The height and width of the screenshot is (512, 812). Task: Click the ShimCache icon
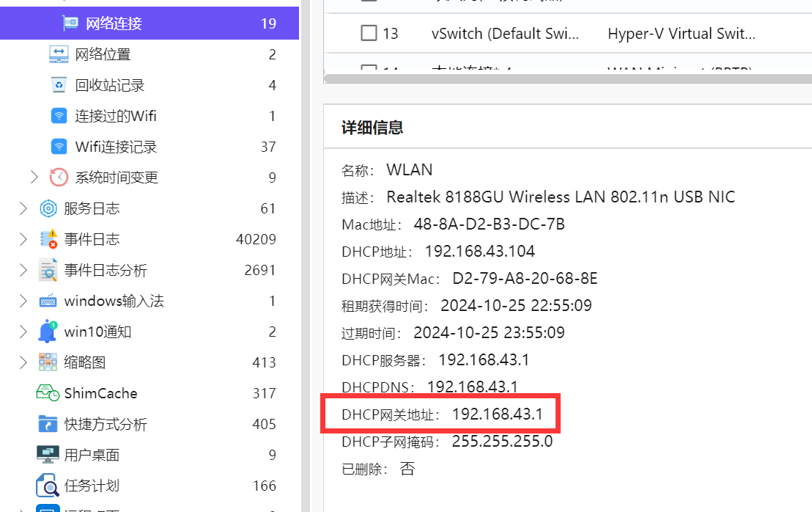tap(48, 393)
